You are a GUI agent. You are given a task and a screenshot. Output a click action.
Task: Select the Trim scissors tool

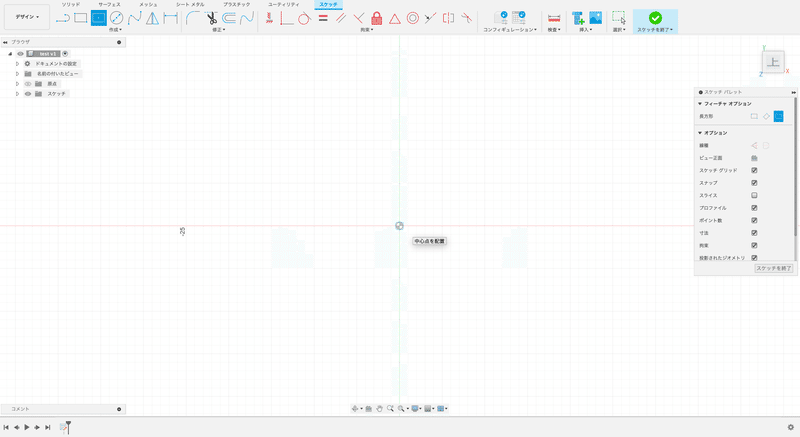click(x=211, y=18)
